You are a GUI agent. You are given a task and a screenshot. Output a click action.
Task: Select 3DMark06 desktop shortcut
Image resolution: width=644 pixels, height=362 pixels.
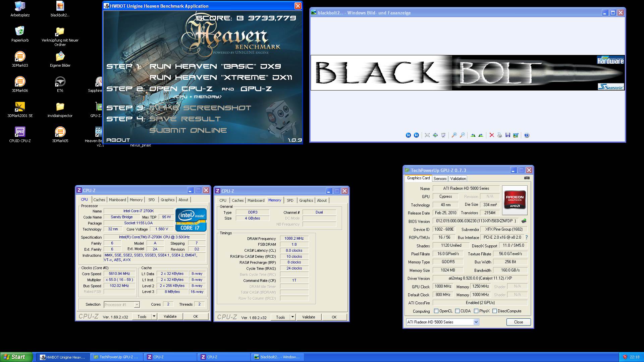[x=20, y=84]
